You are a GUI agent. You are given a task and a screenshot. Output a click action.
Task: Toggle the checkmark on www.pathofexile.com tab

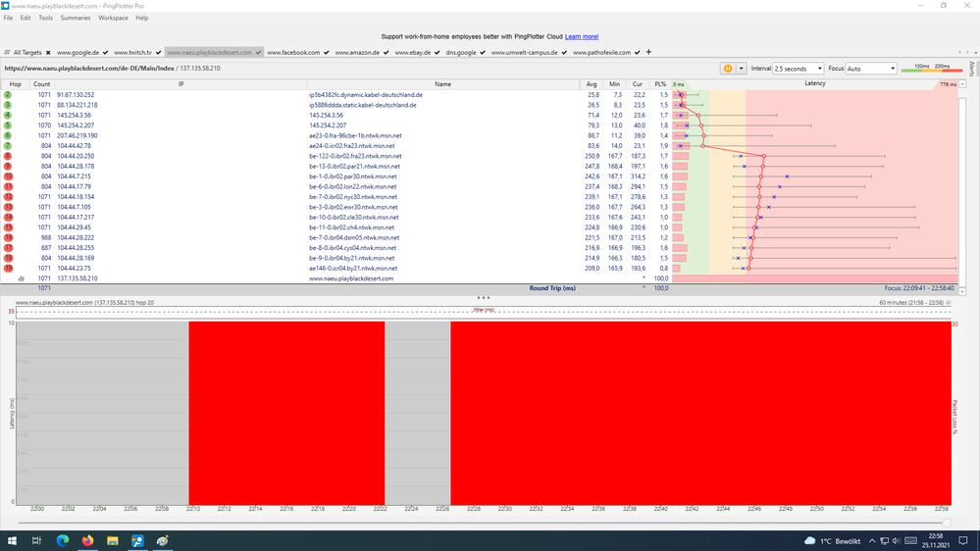point(637,53)
